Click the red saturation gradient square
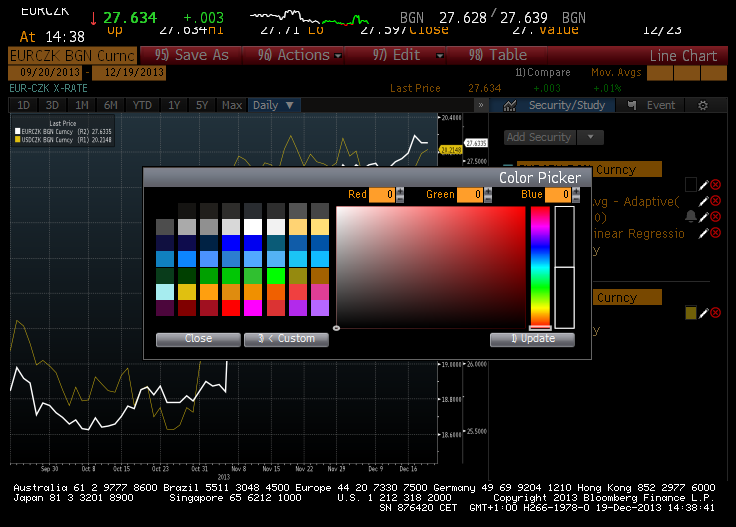Viewport: 736px width, 527px height. click(x=430, y=267)
